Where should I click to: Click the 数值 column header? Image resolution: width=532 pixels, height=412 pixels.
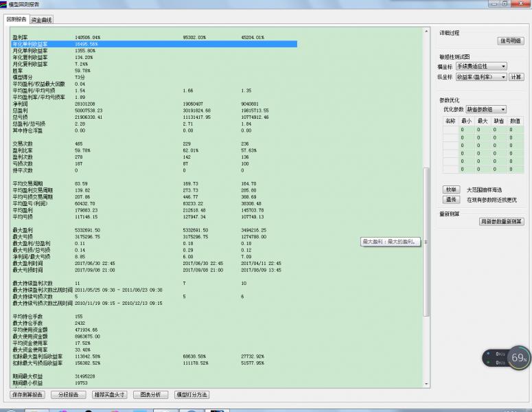pyautogui.click(x=515, y=121)
